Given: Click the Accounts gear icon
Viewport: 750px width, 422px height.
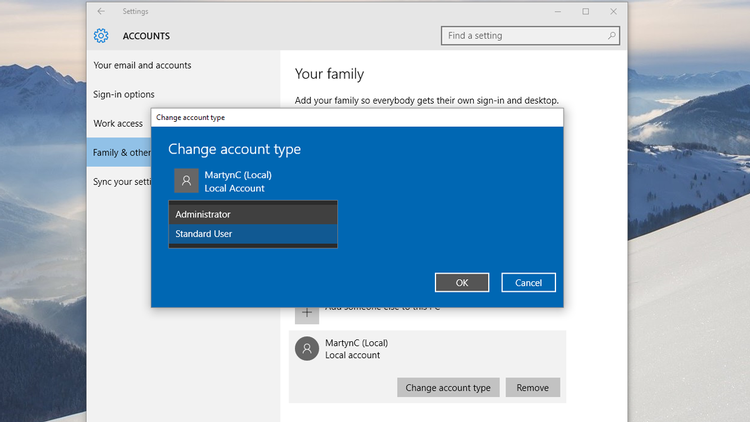Looking at the screenshot, I should point(101,35).
